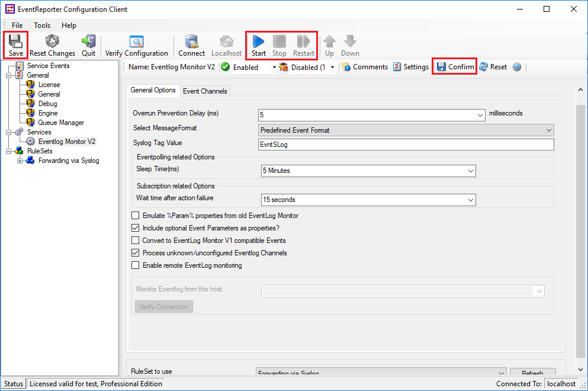Image resolution: width=588 pixels, height=391 pixels.
Task: Select the Engine node in the tree
Action: pos(48,113)
